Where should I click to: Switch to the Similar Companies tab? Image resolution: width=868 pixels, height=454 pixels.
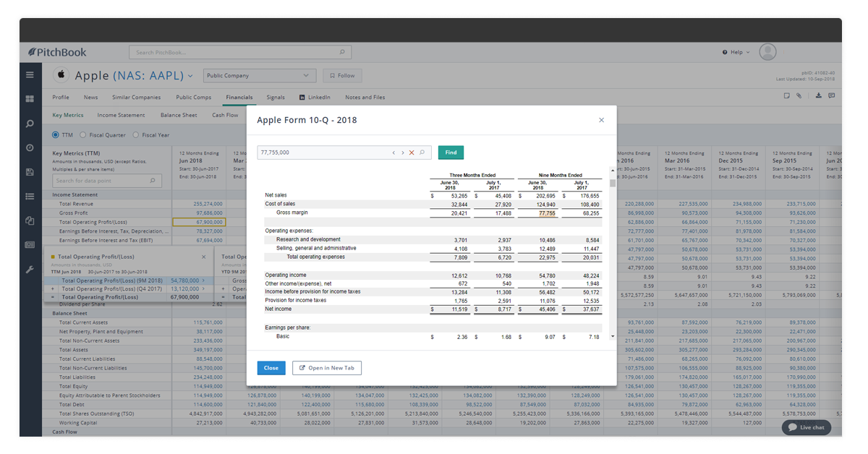137,97
